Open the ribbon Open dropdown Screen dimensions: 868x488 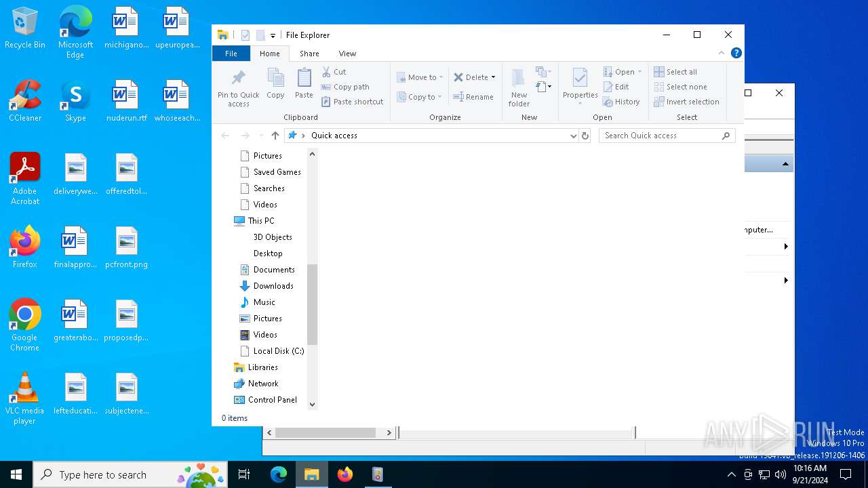click(x=623, y=72)
